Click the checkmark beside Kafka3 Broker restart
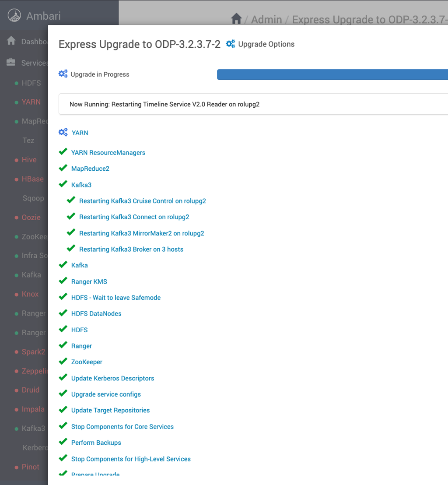Viewport: 448px width, 485px height. (x=71, y=248)
